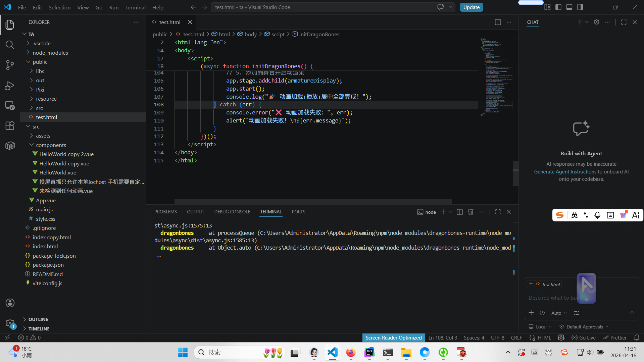Image resolution: width=644 pixels, height=362 pixels.
Task: Go back in navigation history
Action: (x=193, y=7)
